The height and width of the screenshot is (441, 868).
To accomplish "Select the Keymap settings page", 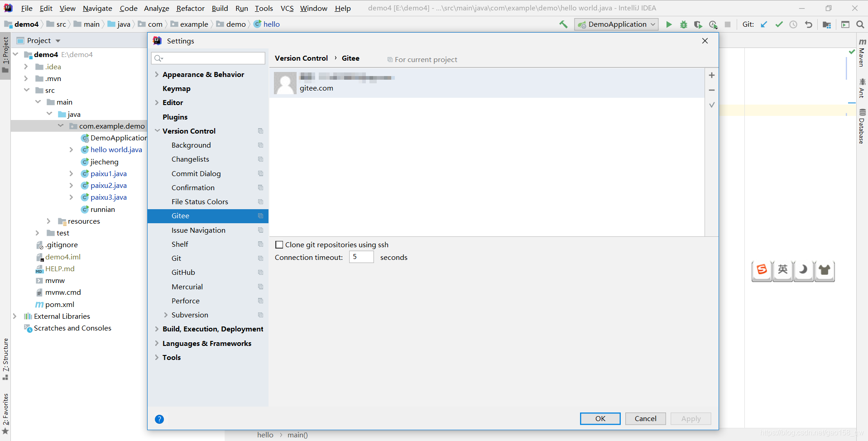I will (177, 89).
